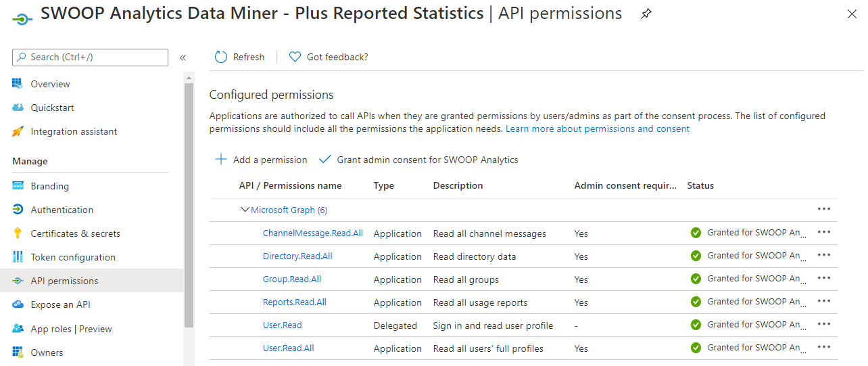Open Learn more about permissions and consent link
The width and height of the screenshot is (868, 366).
[x=598, y=129]
